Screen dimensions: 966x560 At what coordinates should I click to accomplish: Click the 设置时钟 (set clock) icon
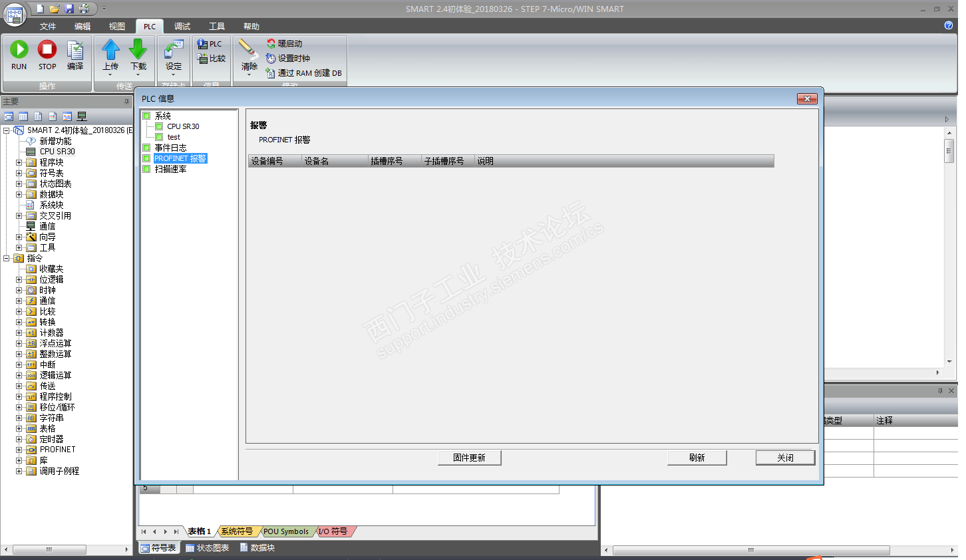pyautogui.click(x=271, y=59)
